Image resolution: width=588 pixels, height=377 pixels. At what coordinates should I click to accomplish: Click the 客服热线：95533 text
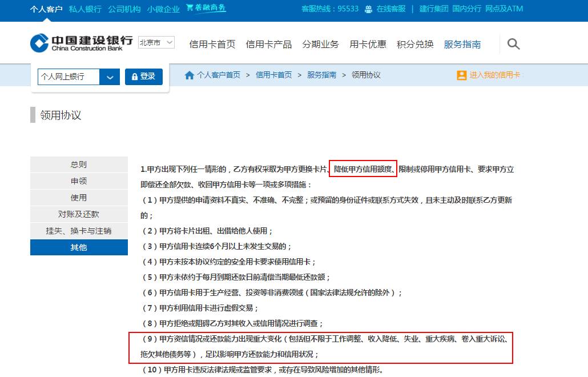point(330,9)
